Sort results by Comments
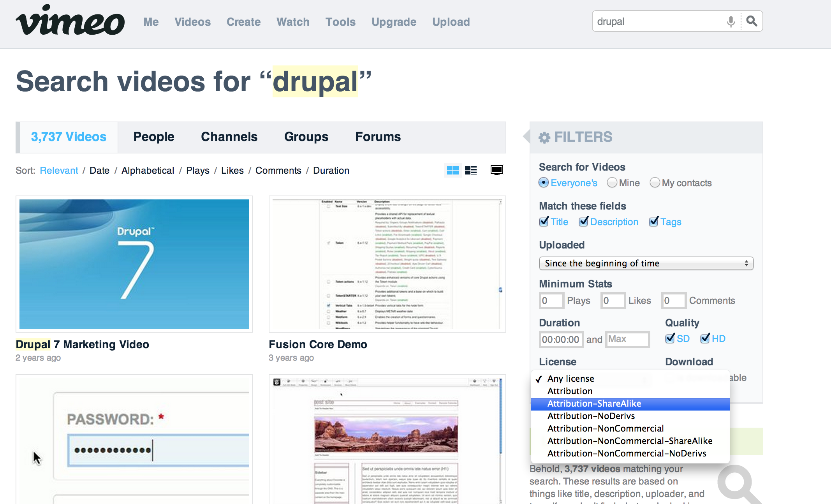 pyautogui.click(x=278, y=171)
